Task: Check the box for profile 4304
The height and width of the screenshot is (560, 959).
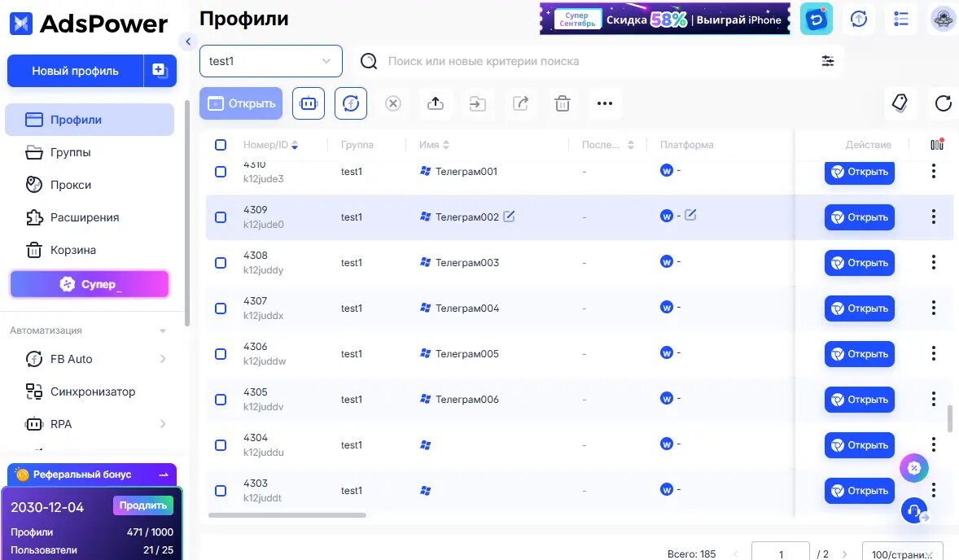Action: click(221, 445)
